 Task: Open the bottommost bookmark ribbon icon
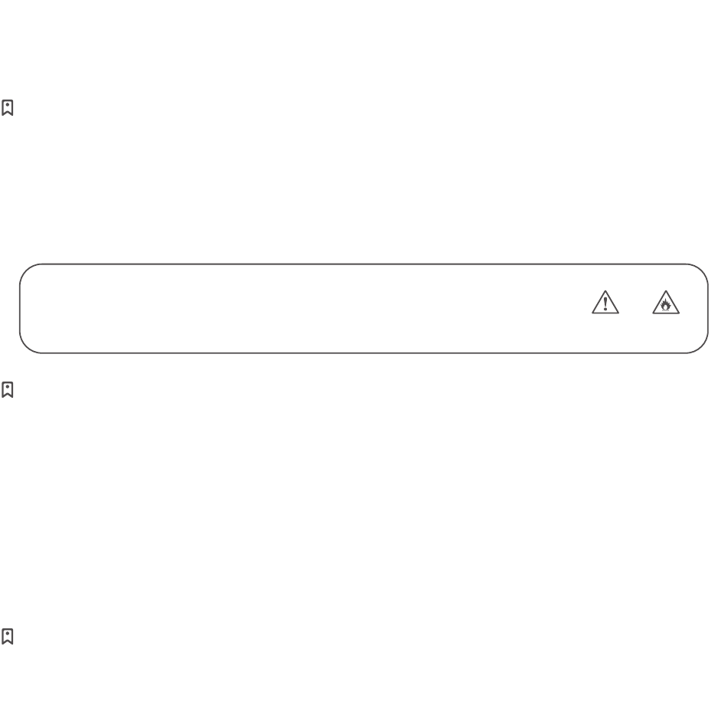[x=8, y=637]
